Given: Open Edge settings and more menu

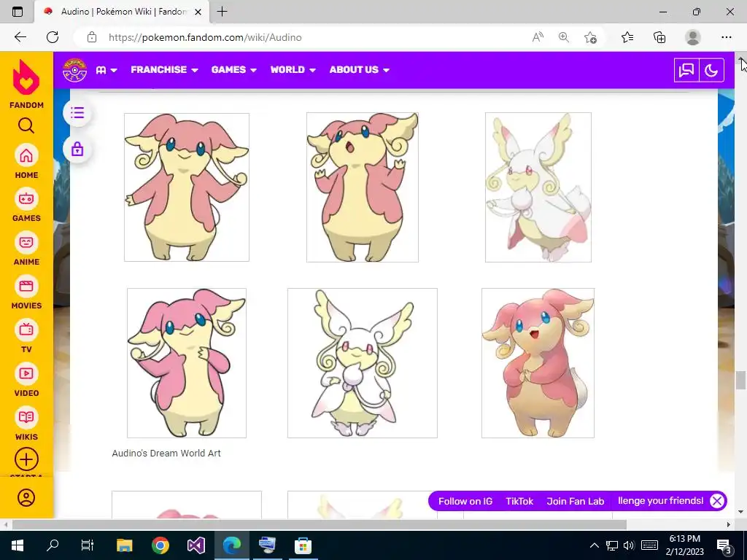Looking at the screenshot, I should pyautogui.click(x=726, y=37).
